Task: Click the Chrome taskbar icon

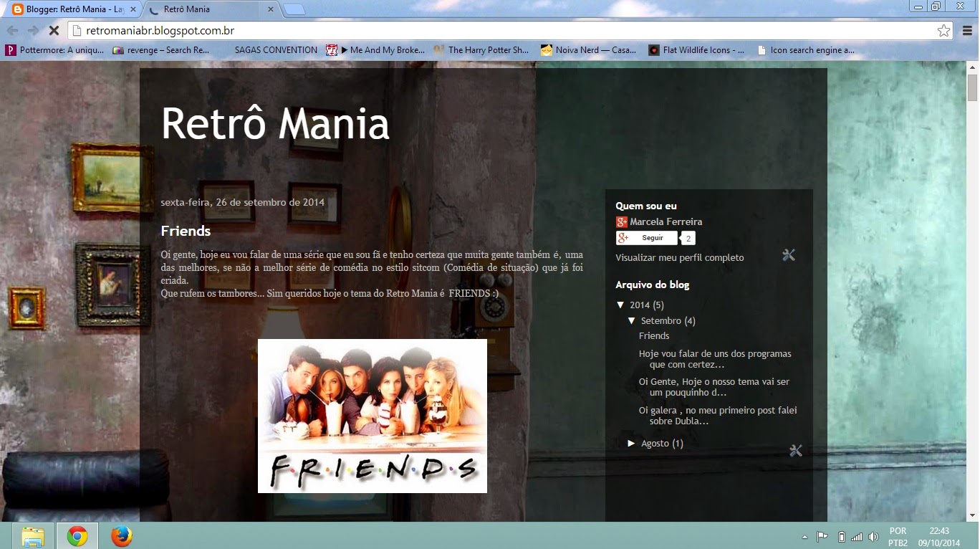Action: [x=77, y=536]
